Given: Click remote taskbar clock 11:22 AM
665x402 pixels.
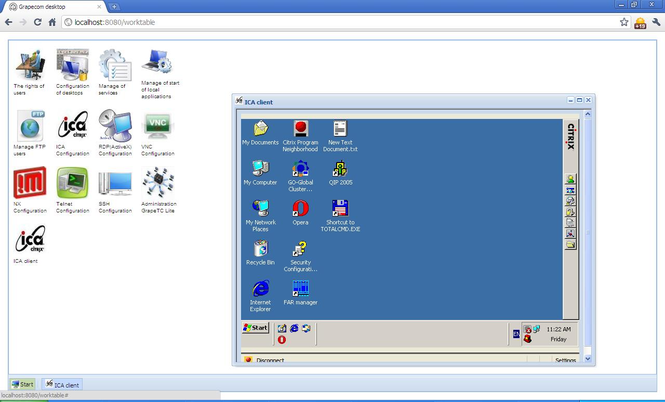Looking at the screenshot, I should coord(559,329).
